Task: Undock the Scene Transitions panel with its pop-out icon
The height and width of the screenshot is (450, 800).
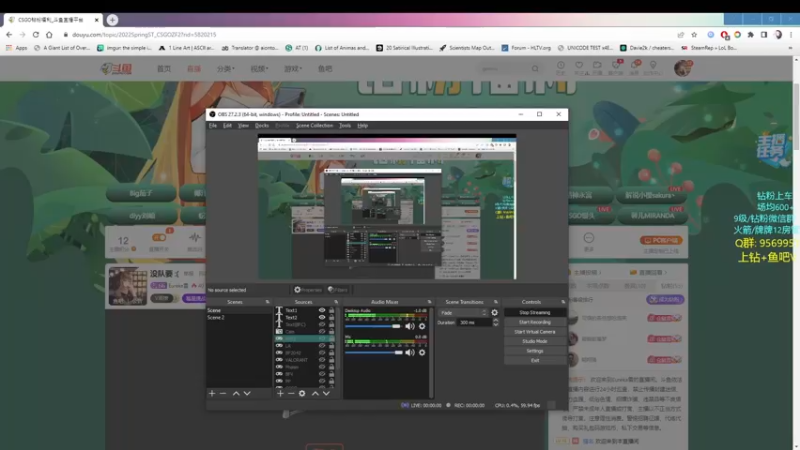Action: point(495,302)
